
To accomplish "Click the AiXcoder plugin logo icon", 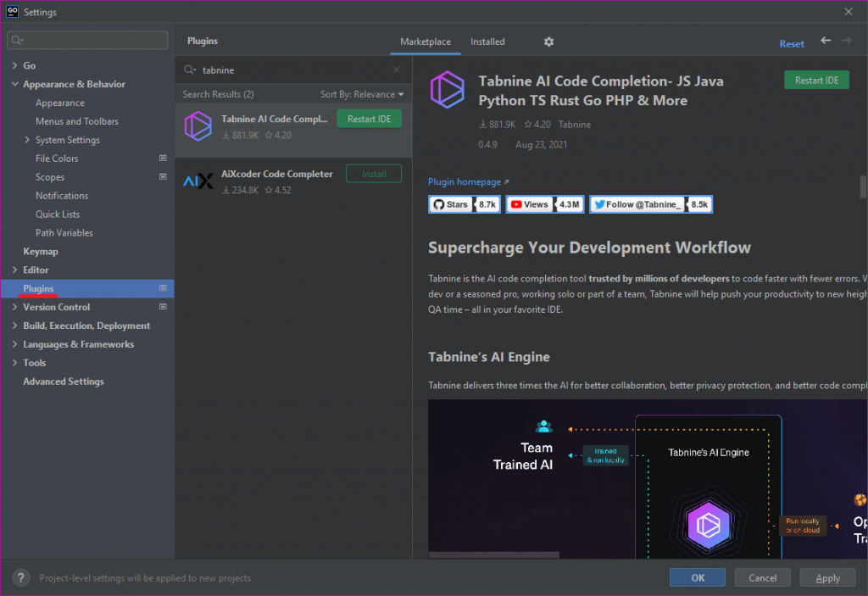I will click(198, 181).
